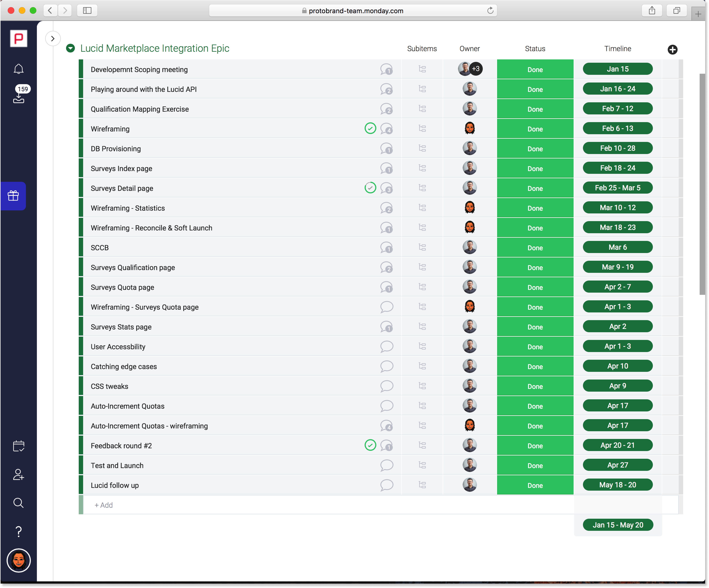Expand subitems for DB Provisioning row
Viewport: 709px width, 588px height.
pyautogui.click(x=422, y=148)
